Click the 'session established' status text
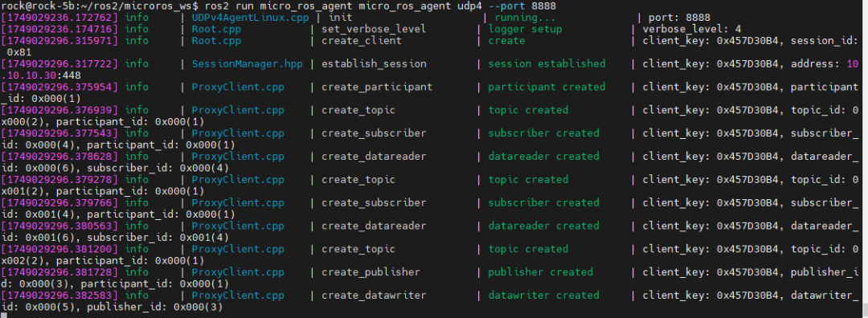This screenshot has width=868, height=318. [x=547, y=63]
